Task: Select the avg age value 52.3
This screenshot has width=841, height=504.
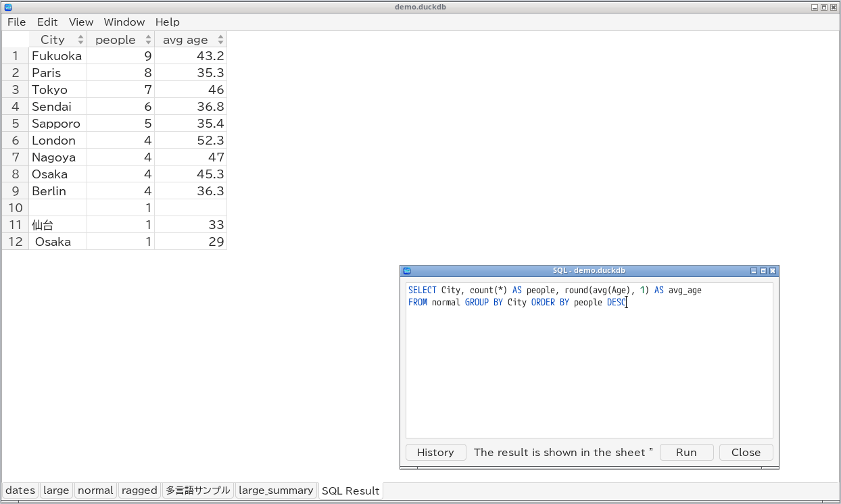Action: click(x=191, y=141)
